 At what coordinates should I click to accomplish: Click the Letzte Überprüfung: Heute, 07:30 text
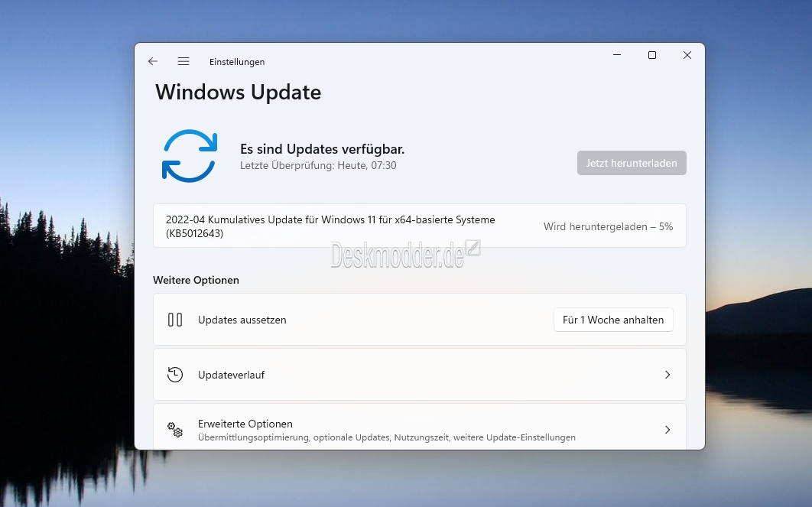pos(318,166)
